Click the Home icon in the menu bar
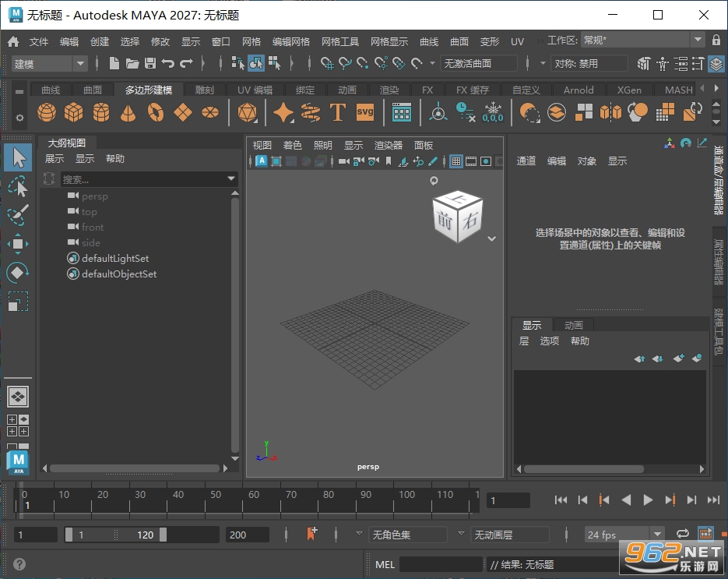Screen dimensions: 728x579 tap(13, 41)
